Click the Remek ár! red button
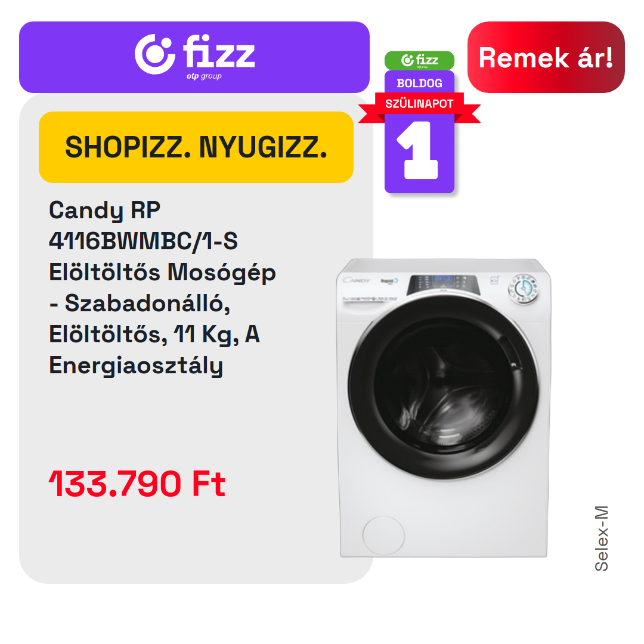This screenshot has width=644, height=644. (x=546, y=57)
